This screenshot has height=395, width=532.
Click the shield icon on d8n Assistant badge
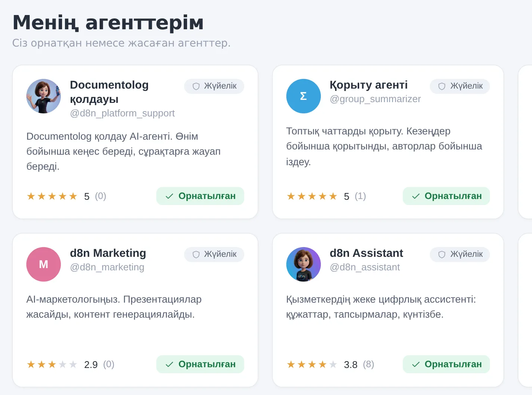pos(442,255)
